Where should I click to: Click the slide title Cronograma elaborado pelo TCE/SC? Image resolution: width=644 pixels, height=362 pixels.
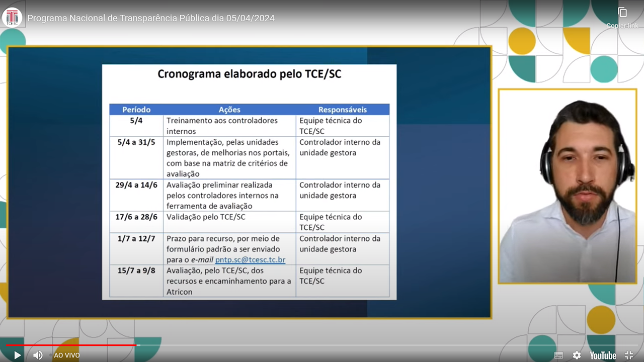[x=250, y=74]
